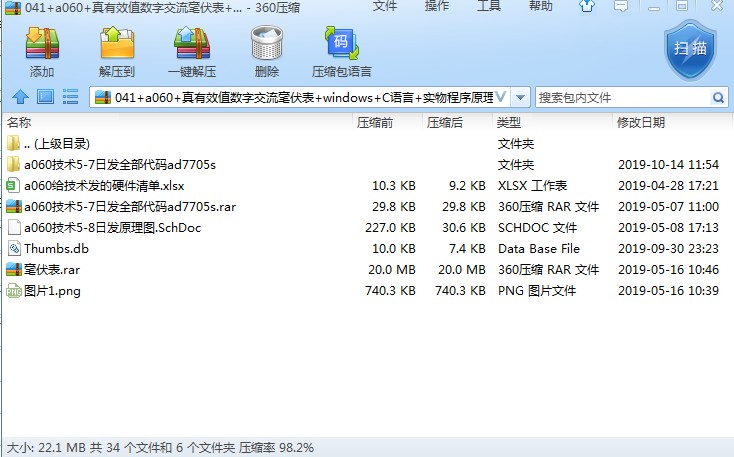Click the 扫描 shield scan button
This screenshot has width=734, height=457.
pos(690,50)
